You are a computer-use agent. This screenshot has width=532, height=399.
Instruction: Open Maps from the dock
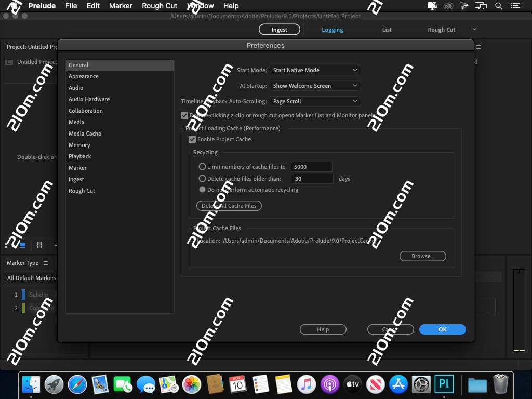pyautogui.click(x=169, y=384)
